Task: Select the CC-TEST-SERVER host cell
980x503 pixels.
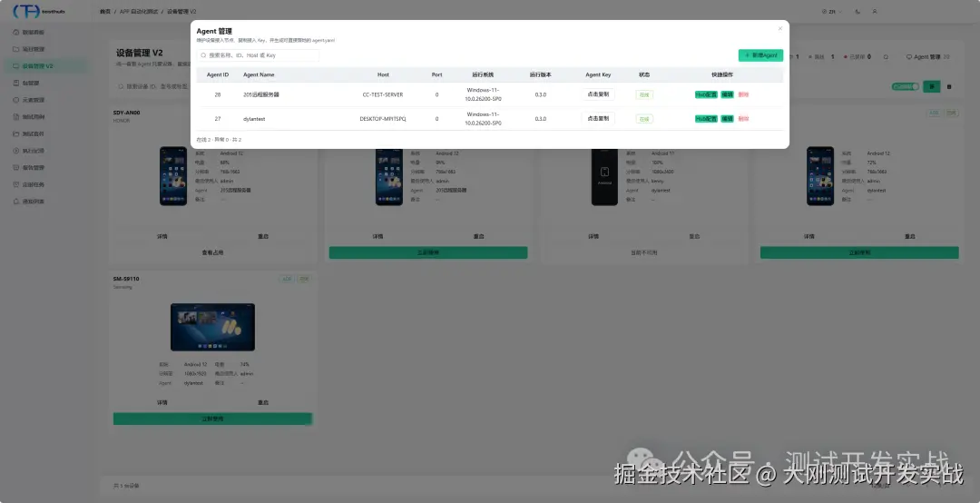Action: pos(383,94)
